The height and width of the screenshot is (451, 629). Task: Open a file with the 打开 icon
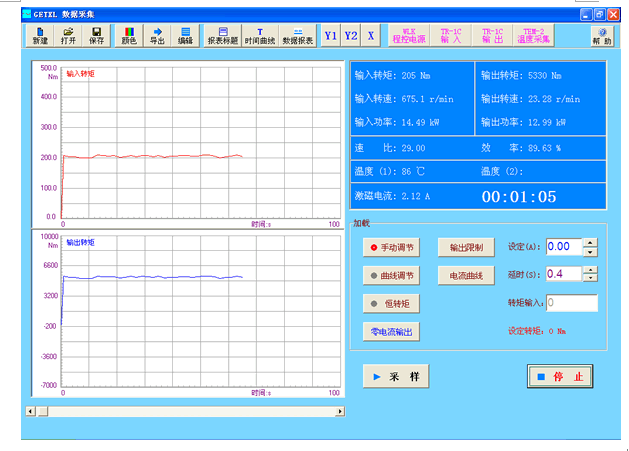point(67,36)
